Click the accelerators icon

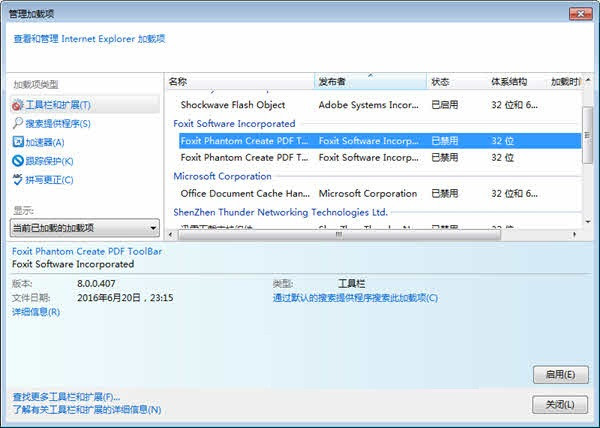tap(18, 142)
